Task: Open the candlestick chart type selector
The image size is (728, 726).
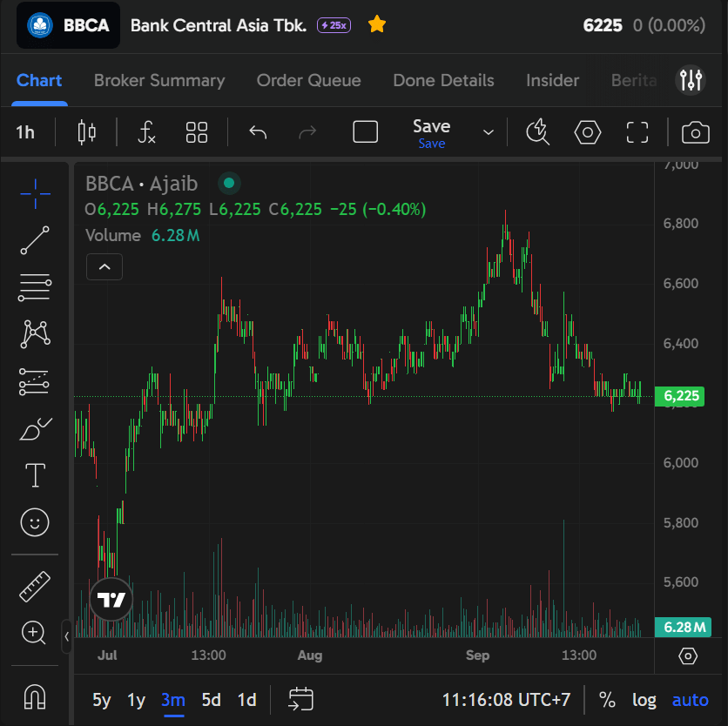Action: pyautogui.click(x=87, y=132)
